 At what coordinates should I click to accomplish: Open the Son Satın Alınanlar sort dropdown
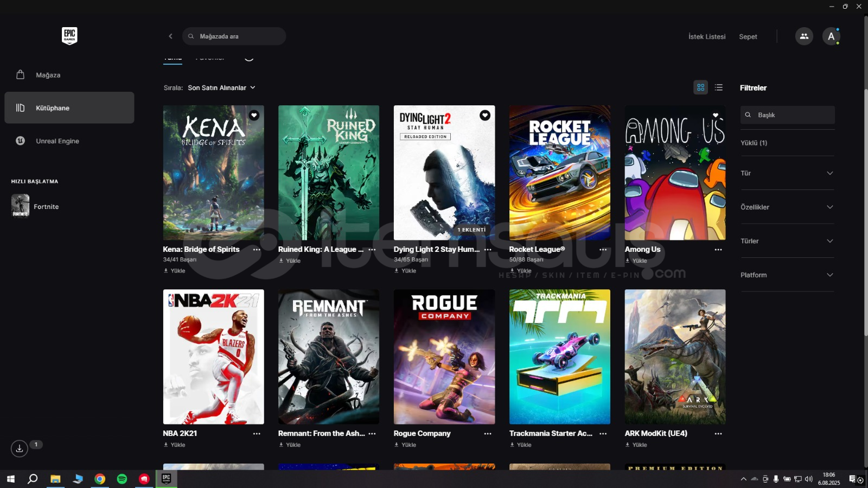(221, 87)
